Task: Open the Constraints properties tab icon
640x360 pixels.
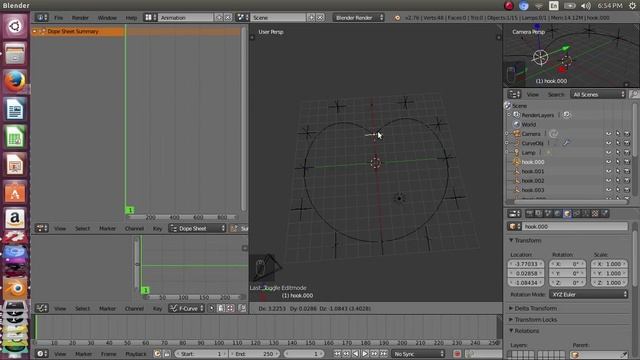Action: coord(576,213)
